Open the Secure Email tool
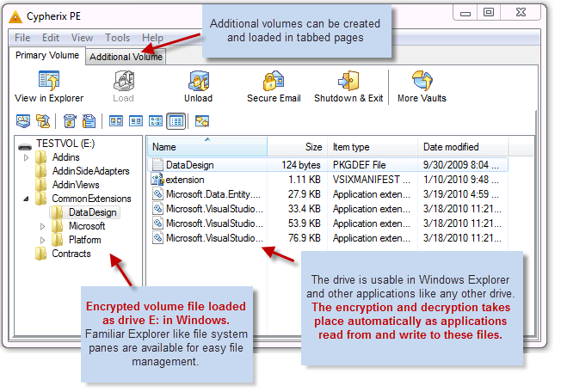The image size is (561, 392). (274, 80)
